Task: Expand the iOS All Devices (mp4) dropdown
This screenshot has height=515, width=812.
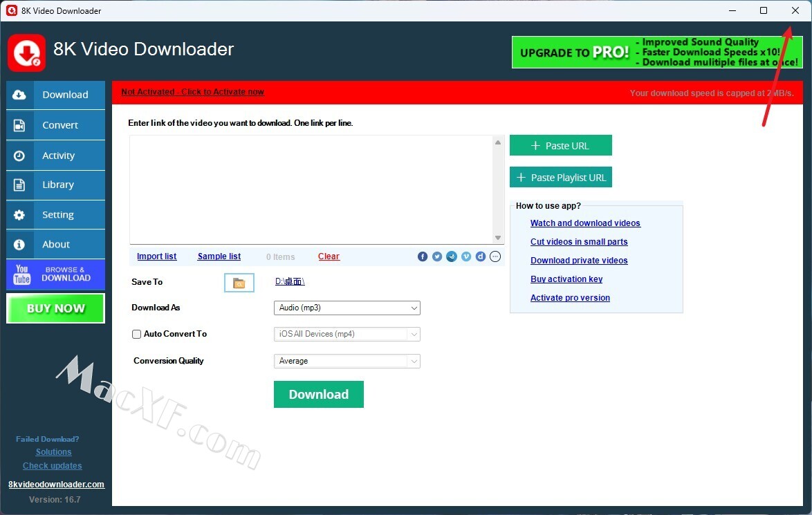Action: (x=347, y=335)
